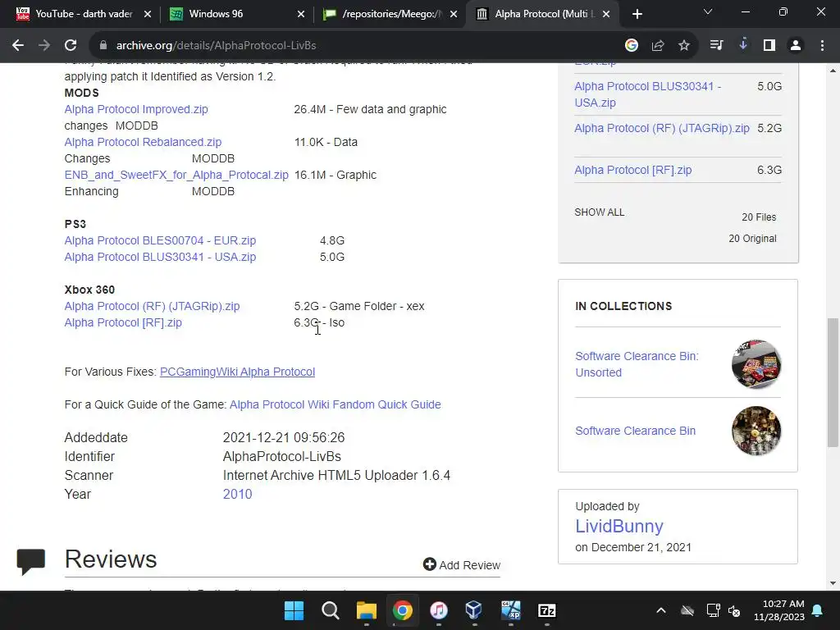This screenshot has width=840, height=630.
Task: Open Software Clearance Bin collection link
Action: [636, 431]
